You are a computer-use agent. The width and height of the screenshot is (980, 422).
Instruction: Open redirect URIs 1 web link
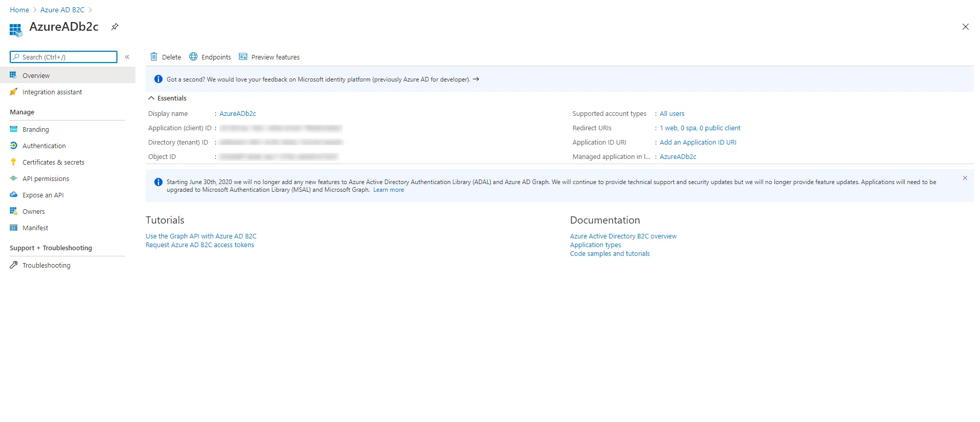(700, 128)
